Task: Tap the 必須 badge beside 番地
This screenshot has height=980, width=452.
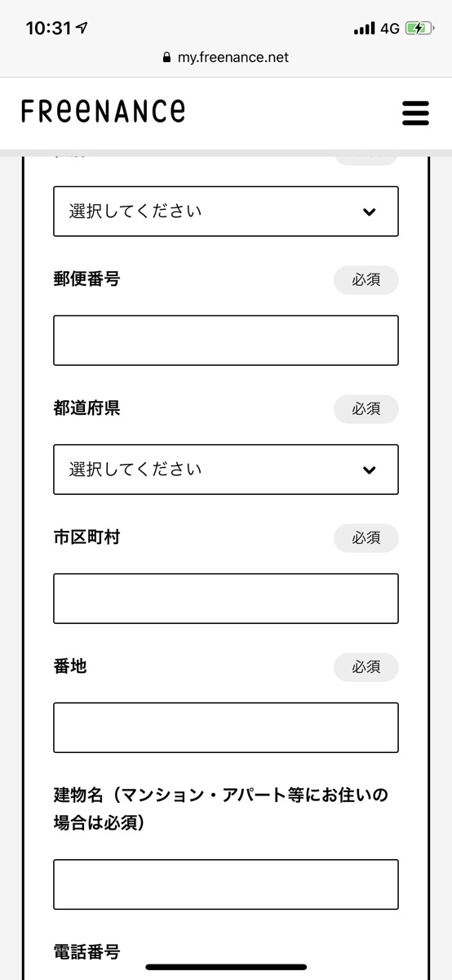Action: 366,667
